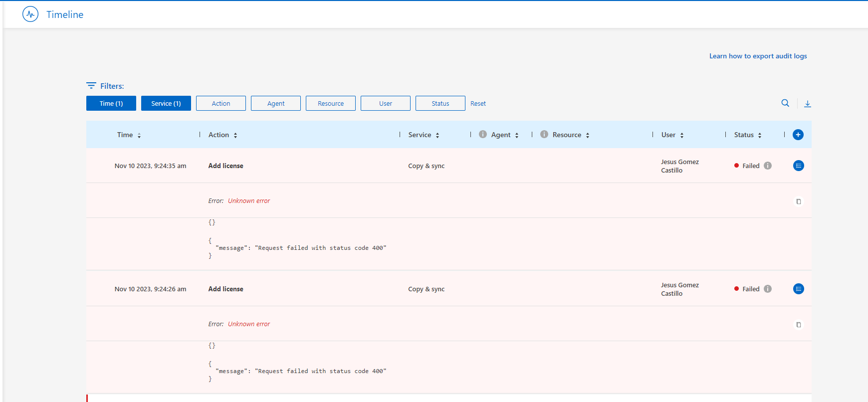
Task: Open the Status filter dropdown
Action: click(440, 103)
